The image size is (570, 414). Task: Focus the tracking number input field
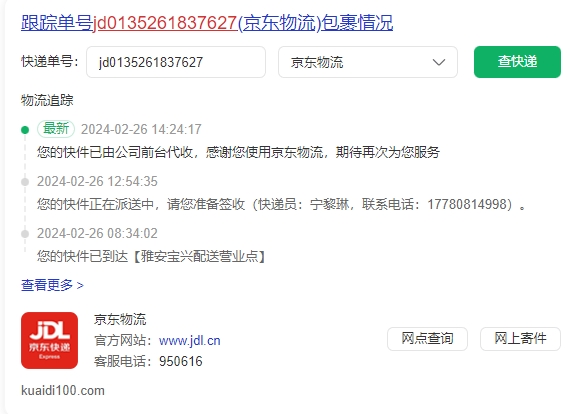click(176, 62)
